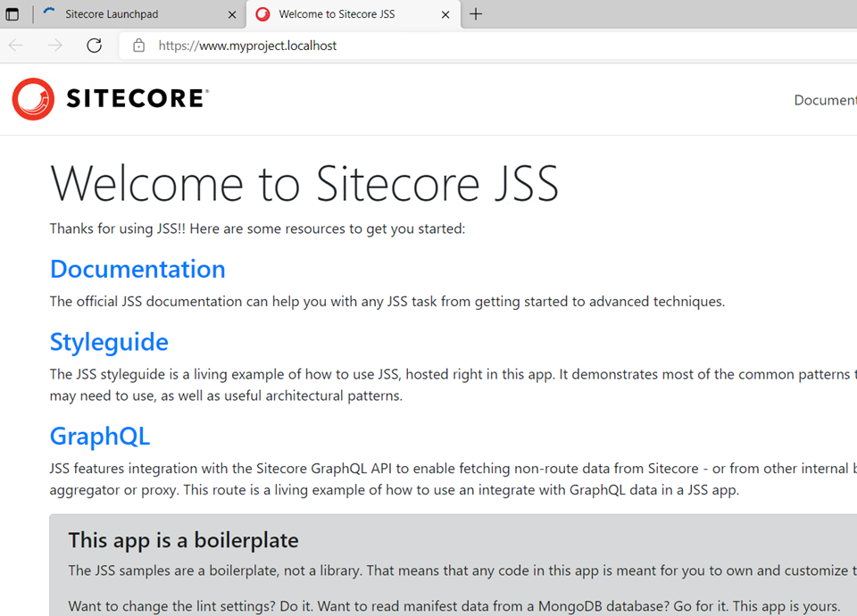857x616 pixels.
Task: Reload the current page
Action: [95, 46]
